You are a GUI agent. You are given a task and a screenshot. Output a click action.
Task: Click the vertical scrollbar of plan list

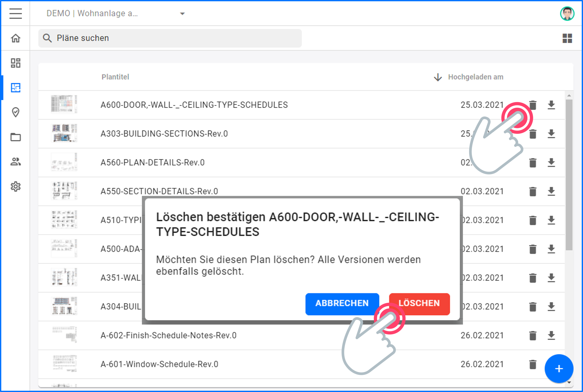[569, 175]
